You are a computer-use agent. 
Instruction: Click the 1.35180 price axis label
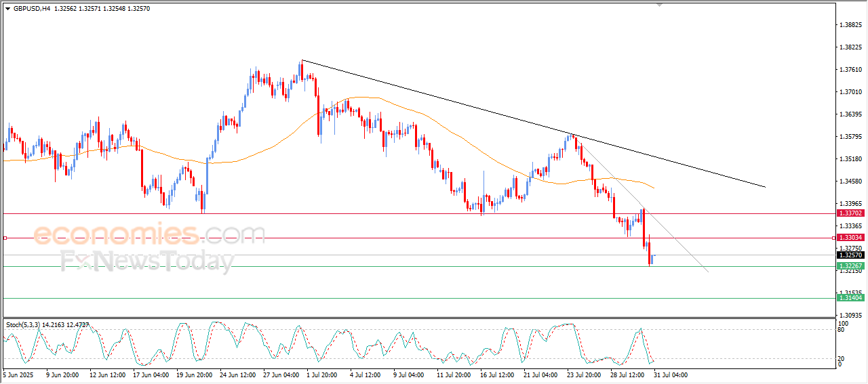[850, 159]
